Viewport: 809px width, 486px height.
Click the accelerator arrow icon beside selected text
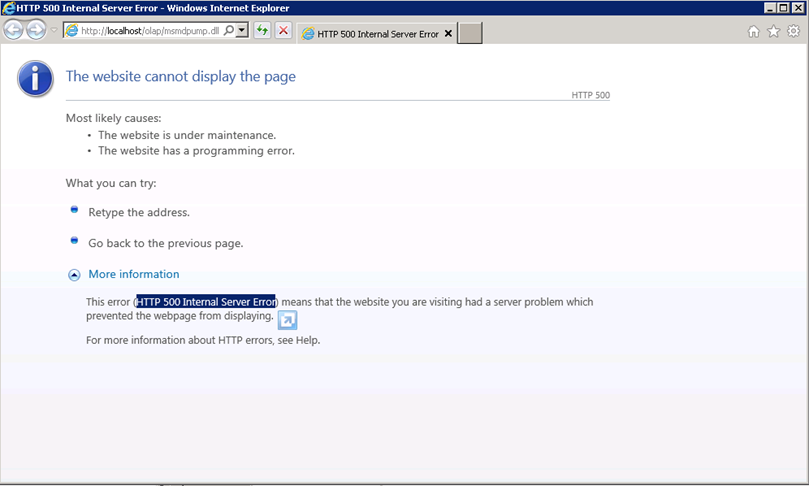[287, 320]
